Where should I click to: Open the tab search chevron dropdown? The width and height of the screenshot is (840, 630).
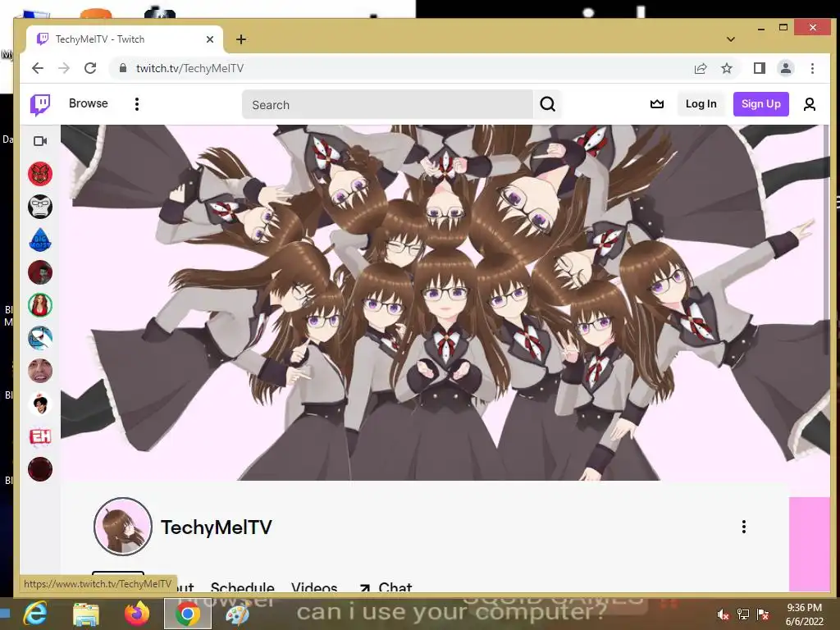(731, 39)
